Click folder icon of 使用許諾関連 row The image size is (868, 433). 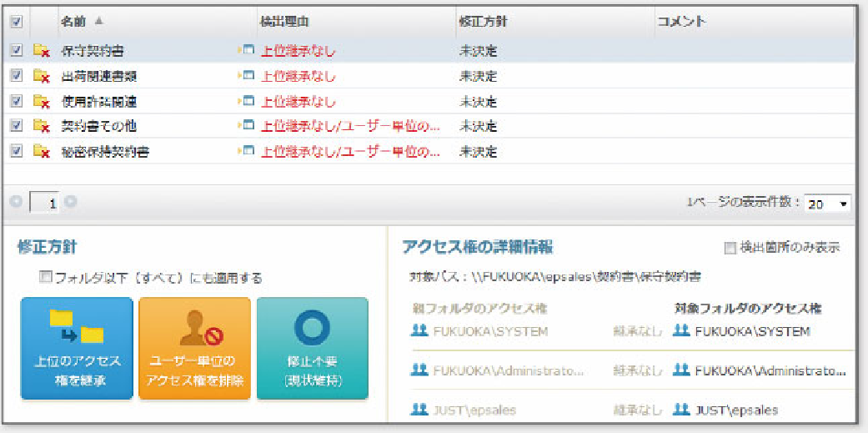(x=42, y=101)
